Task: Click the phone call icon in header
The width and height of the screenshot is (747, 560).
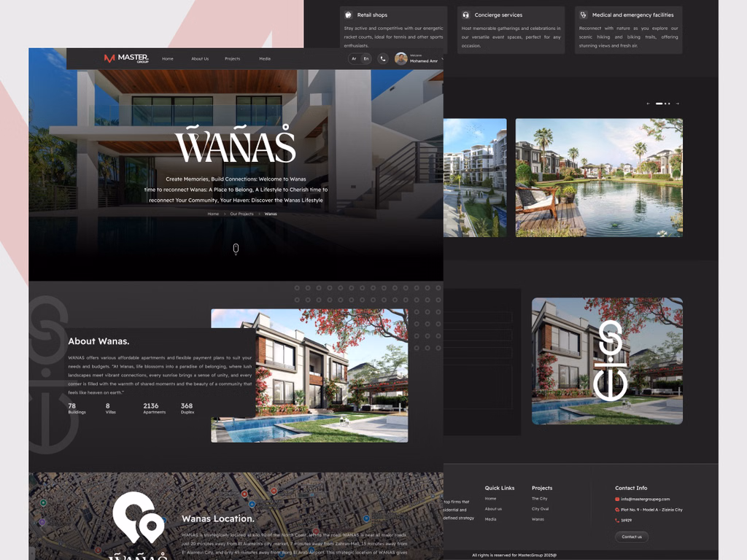Action: pyautogui.click(x=383, y=59)
